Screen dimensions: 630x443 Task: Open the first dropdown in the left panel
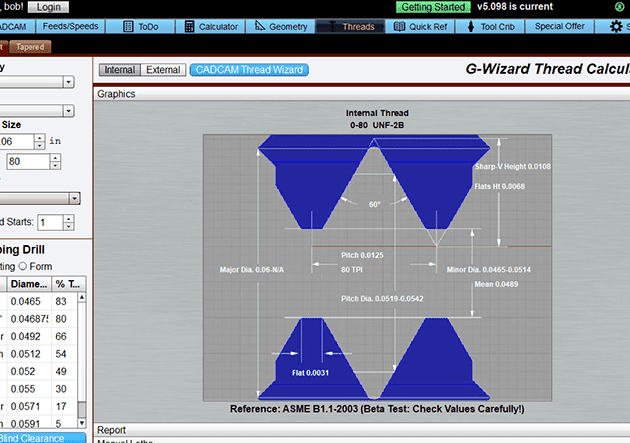click(37, 82)
